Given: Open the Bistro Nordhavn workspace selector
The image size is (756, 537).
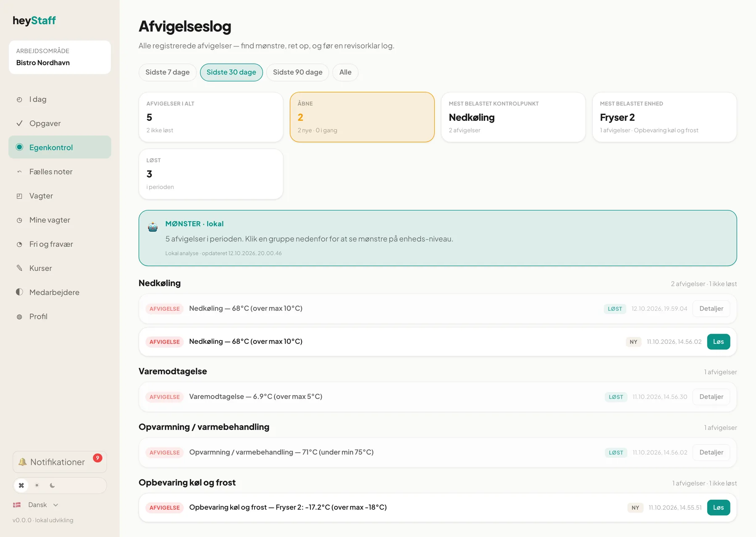Looking at the screenshot, I should point(60,57).
